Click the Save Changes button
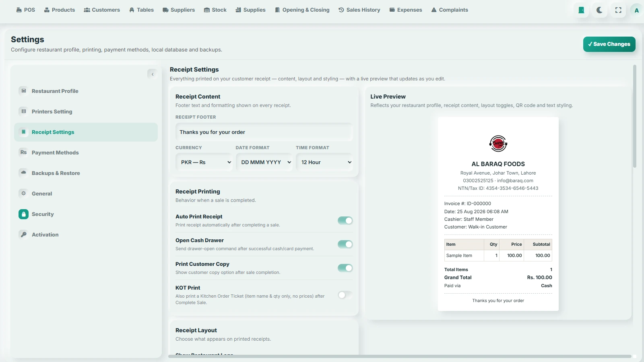The width and height of the screenshot is (644, 362). point(609,44)
